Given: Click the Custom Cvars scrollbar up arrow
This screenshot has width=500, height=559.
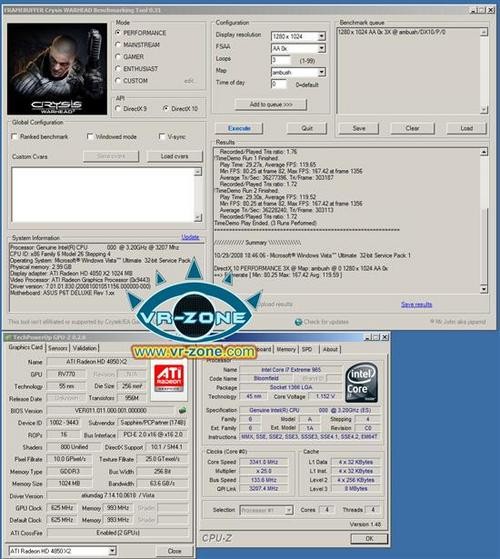Looking at the screenshot, I should 198,172.
